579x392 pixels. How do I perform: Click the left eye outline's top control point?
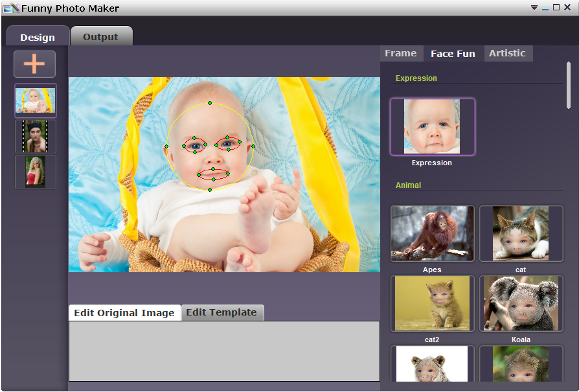pyautogui.click(x=194, y=138)
